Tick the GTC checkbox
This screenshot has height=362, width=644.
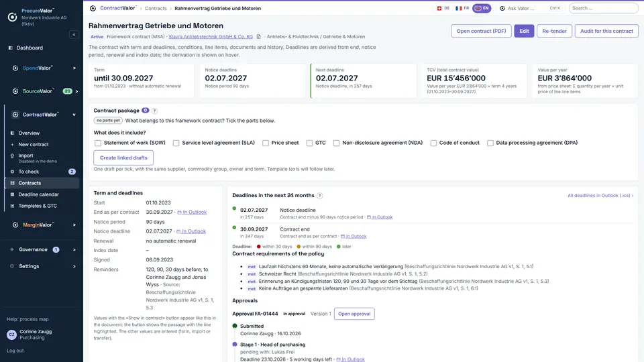309,143
